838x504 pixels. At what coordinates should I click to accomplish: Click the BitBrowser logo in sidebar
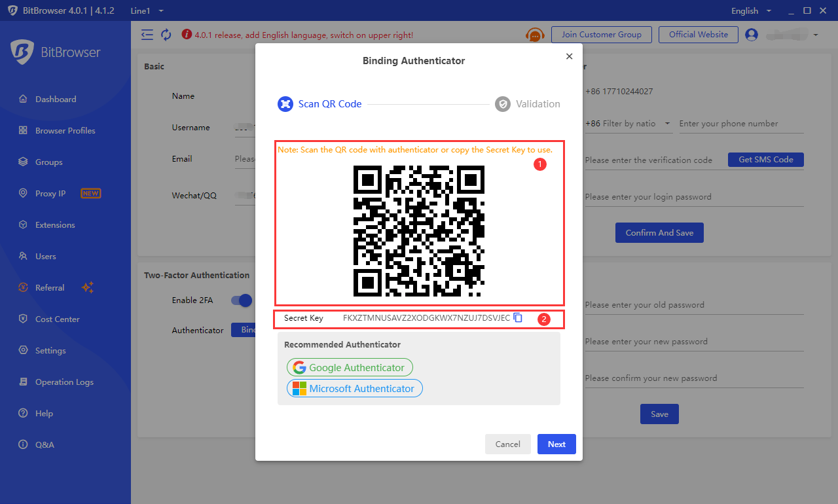point(55,52)
